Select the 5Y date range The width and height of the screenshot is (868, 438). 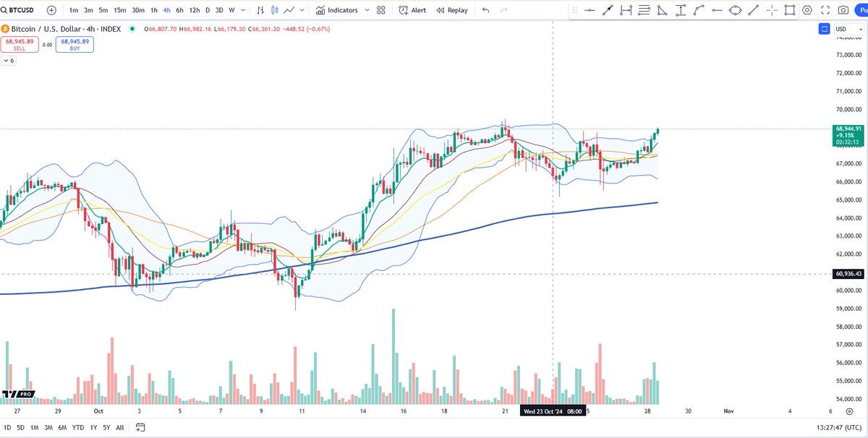click(x=106, y=427)
